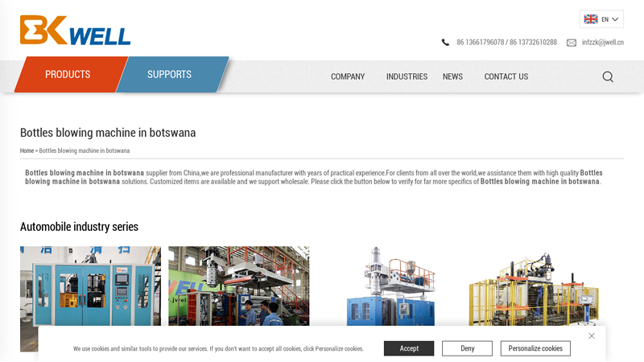Click the infzzk@jwell.cn email address
This screenshot has height=362, width=644.
coord(602,43)
